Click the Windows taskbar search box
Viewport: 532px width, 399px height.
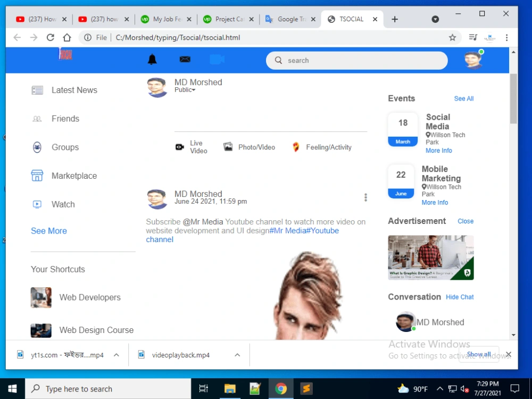(108, 388)
